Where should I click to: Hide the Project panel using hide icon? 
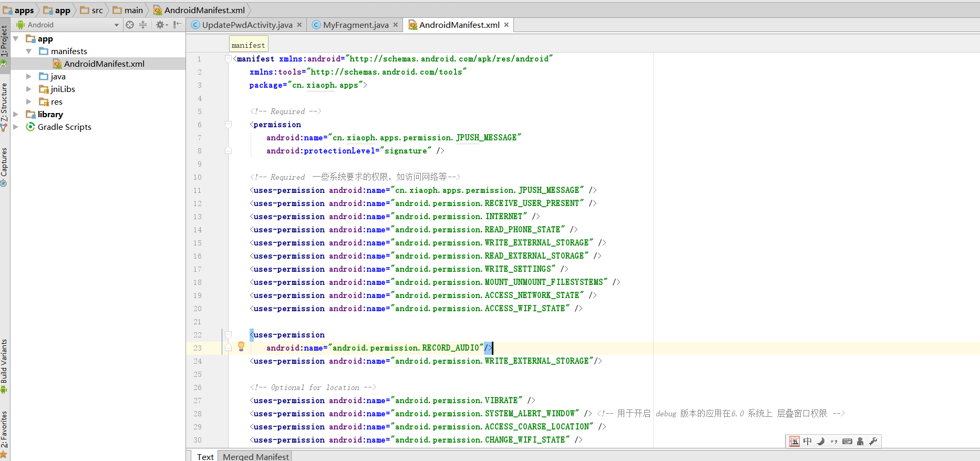point(178,25)
